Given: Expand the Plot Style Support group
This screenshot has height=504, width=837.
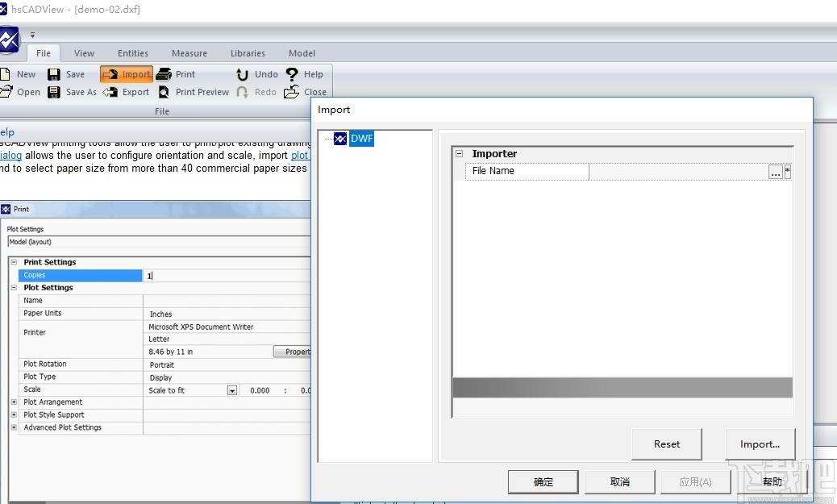Looking at the screenshot, I should [x=14, y=414].
